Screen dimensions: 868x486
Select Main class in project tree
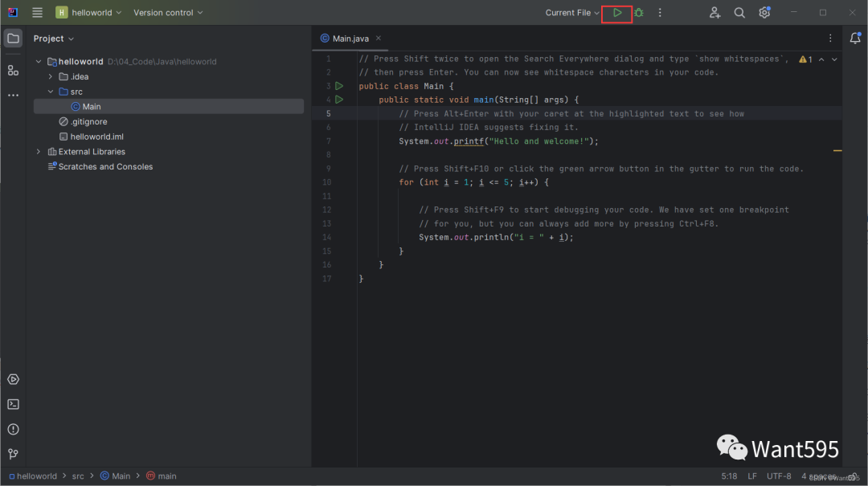point(169,106)
